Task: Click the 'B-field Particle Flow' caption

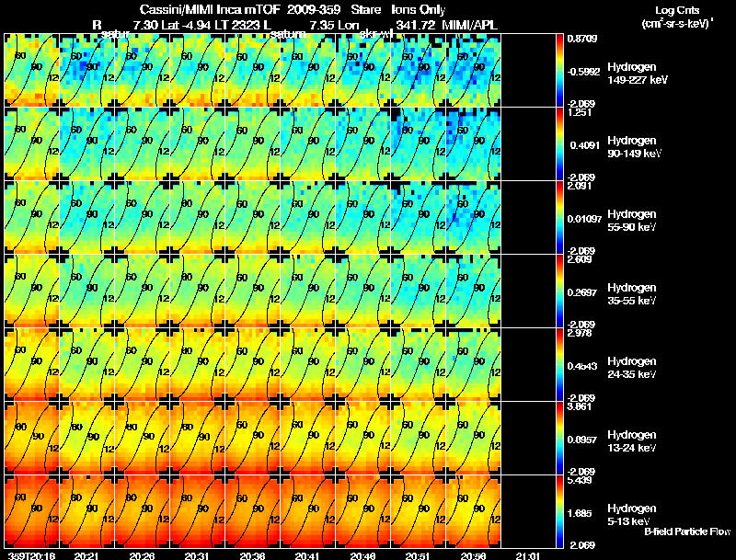Action: (687, 531)
